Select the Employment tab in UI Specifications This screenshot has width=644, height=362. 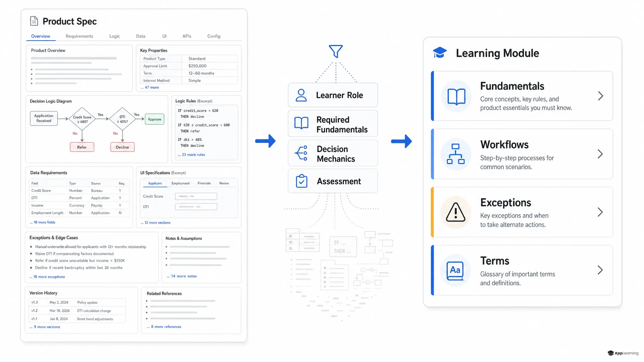click(180, 183)
